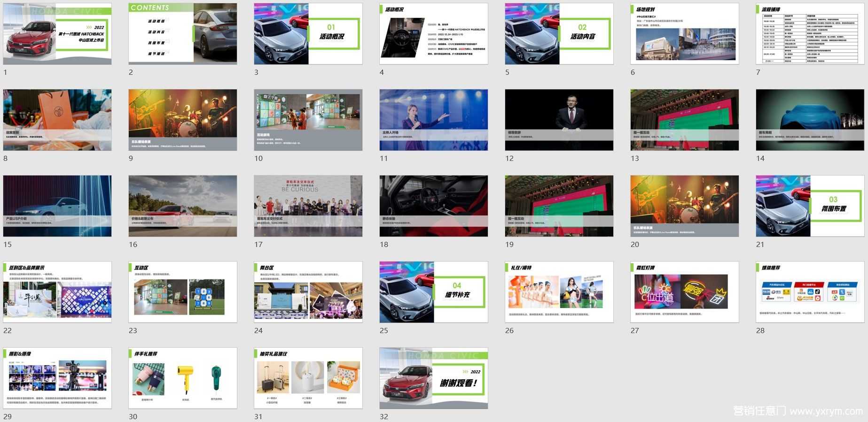Select slide 29 photography and video thumbnail

click(x=57, y=378)
